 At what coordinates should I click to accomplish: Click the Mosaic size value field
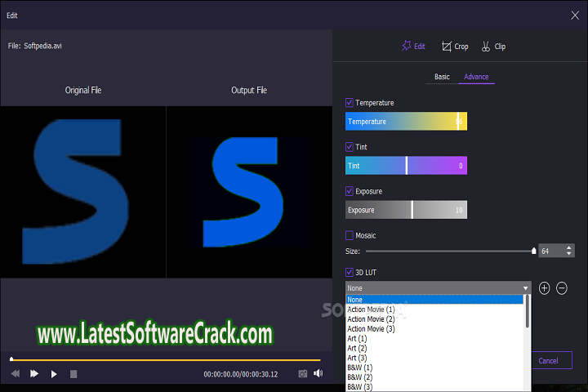pyautogui.click(x=549, y=252)
